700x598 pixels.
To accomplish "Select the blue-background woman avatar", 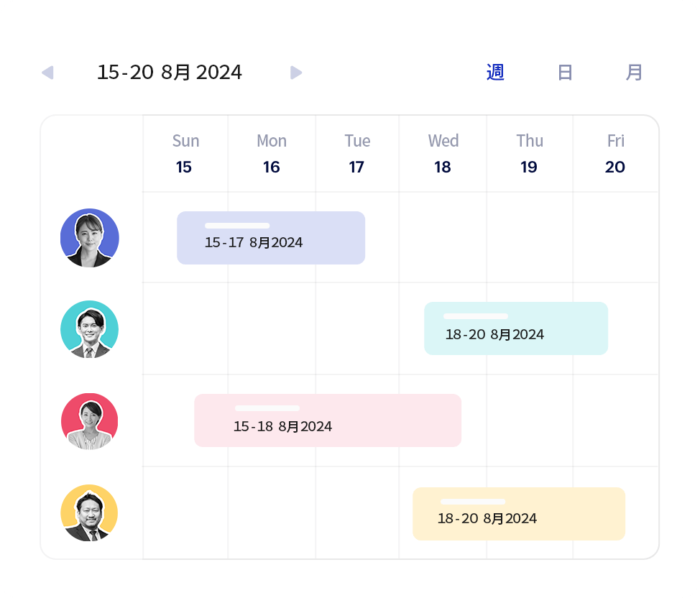I will (x=90, y=238).
